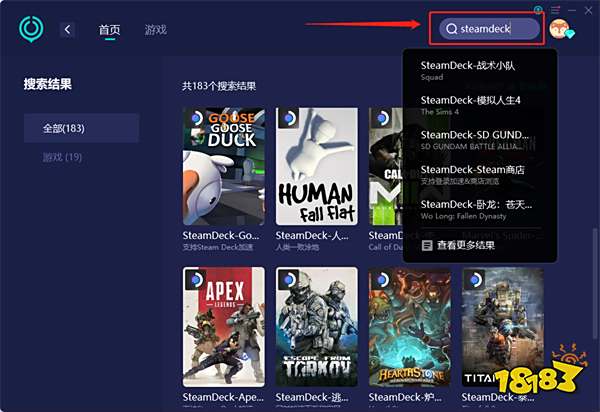Click Steam badge on Titanfall cover
This screenshot has width=600, height=412.
[474, 280]
